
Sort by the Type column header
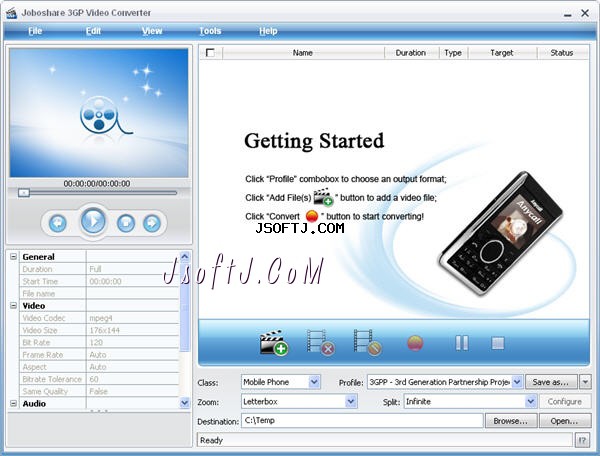tap(453, 53)
